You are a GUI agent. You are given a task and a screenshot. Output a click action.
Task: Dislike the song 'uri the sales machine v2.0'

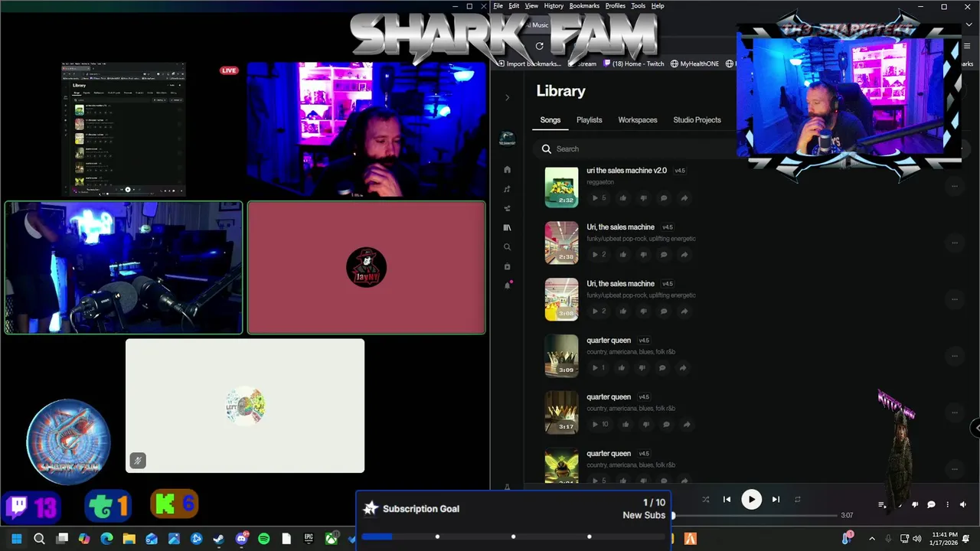pos(643,198)
